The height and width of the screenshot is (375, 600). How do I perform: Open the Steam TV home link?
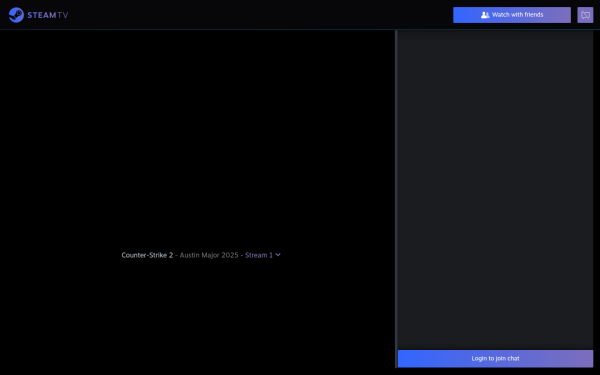(38, 15)
